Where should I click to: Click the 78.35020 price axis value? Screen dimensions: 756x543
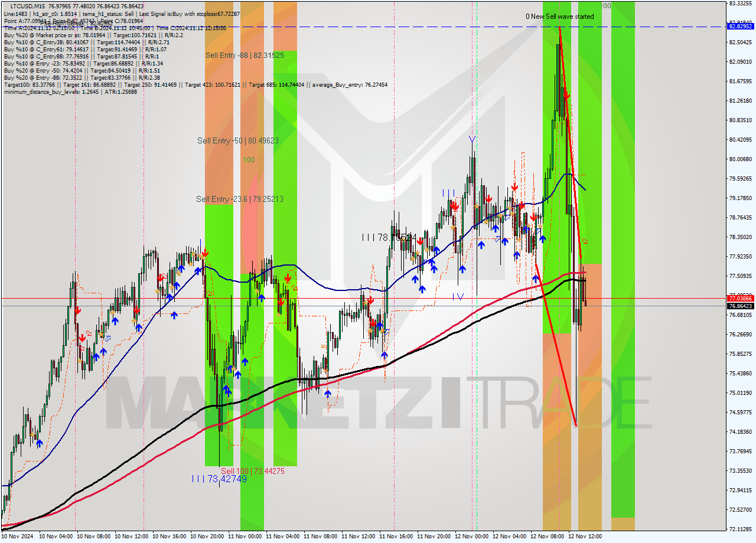tap(740, 237)
